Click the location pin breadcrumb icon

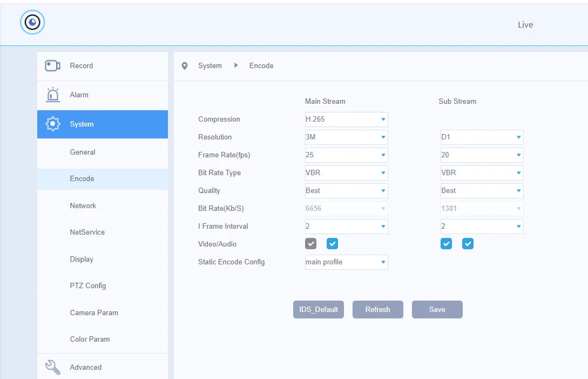(x=185, y=66)
